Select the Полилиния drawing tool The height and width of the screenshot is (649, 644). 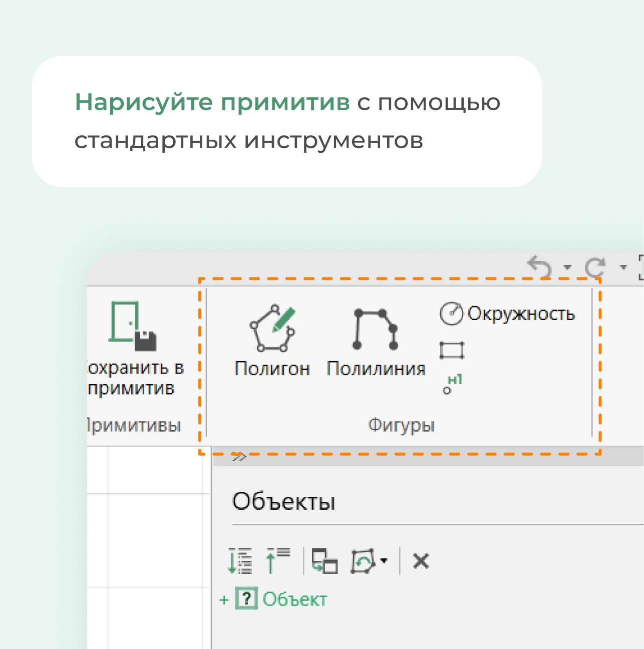376,343
